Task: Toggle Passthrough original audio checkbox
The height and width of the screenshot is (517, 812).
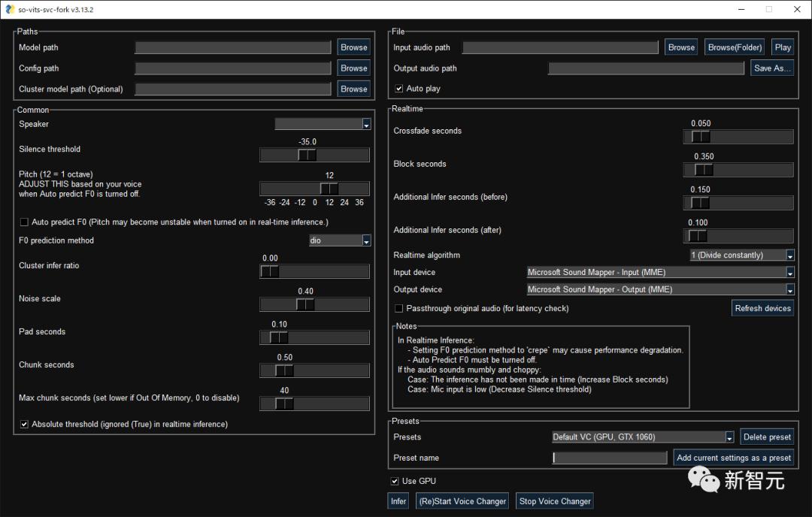Action: 399,308
